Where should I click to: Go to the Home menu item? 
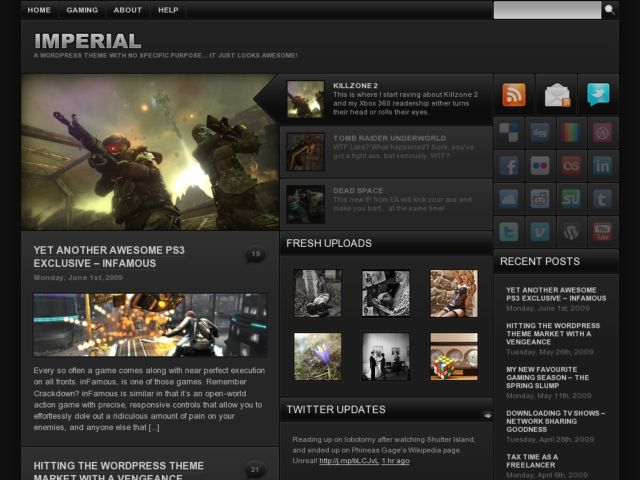39,10
